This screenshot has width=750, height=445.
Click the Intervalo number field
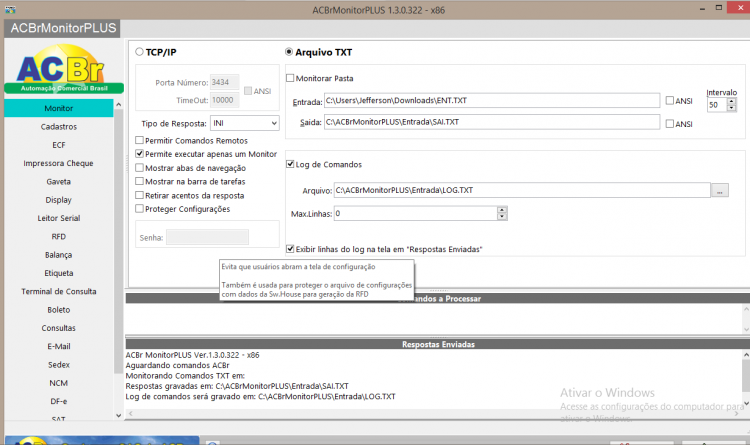tap(717, 105)
